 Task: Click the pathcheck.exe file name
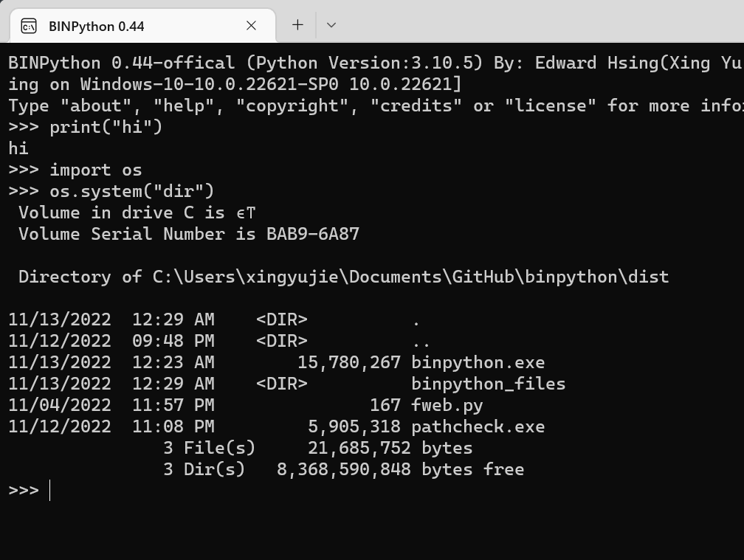click(478, 426)
